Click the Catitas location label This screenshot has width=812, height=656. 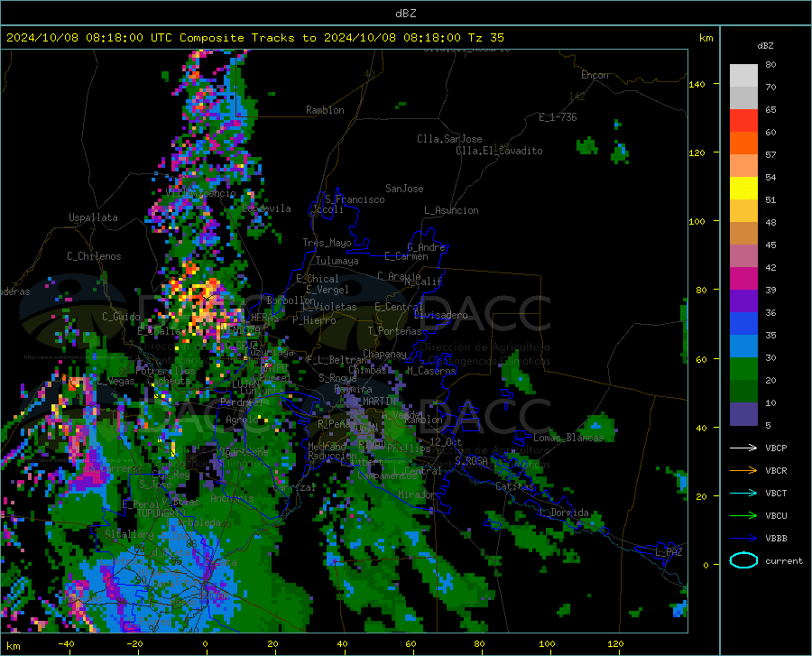click(x=514, y=486)
